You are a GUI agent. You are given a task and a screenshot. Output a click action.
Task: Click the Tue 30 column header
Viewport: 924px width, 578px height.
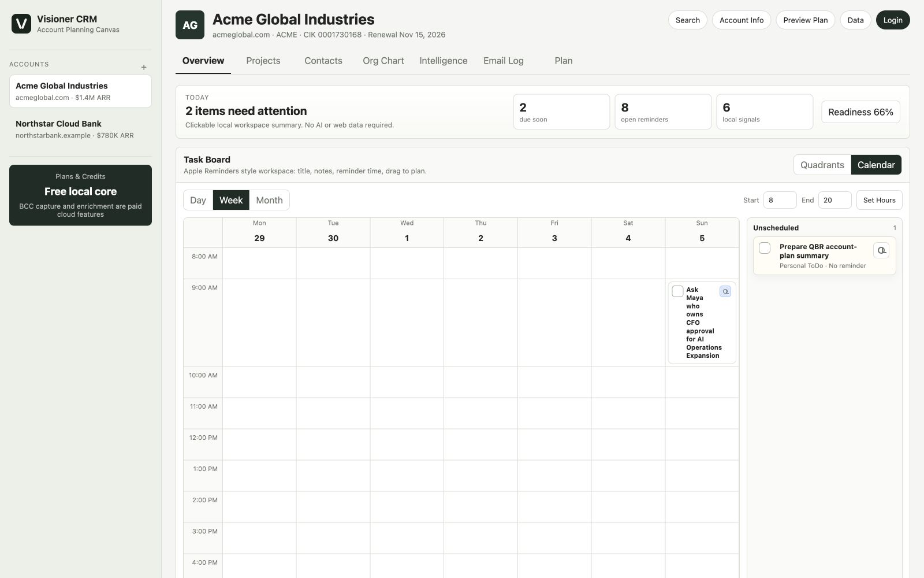[333, 232]
